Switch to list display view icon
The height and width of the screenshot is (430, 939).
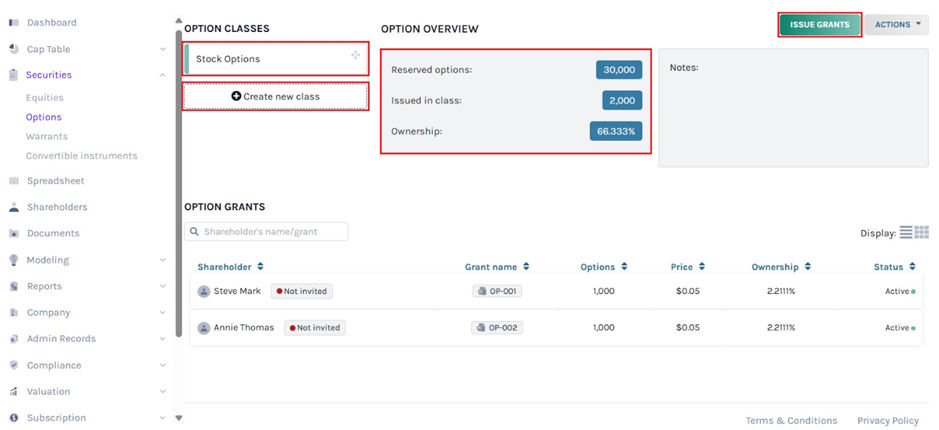(906, 233)
